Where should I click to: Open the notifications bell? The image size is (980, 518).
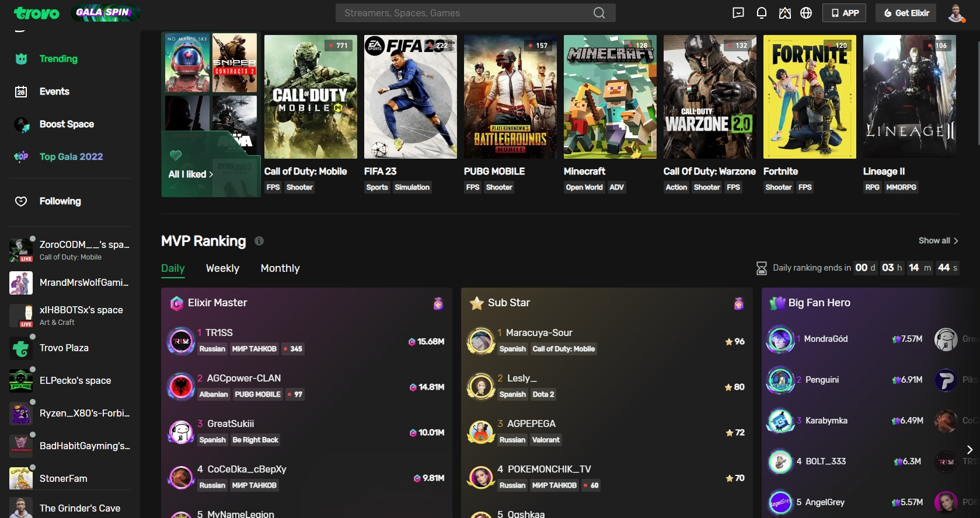point(762,13)
